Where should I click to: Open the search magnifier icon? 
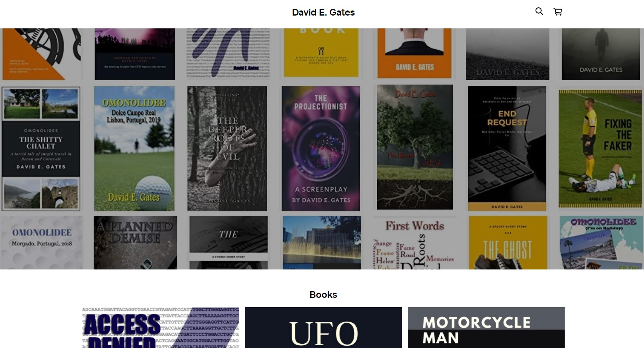pyautogui.click(x=539, y=12)
